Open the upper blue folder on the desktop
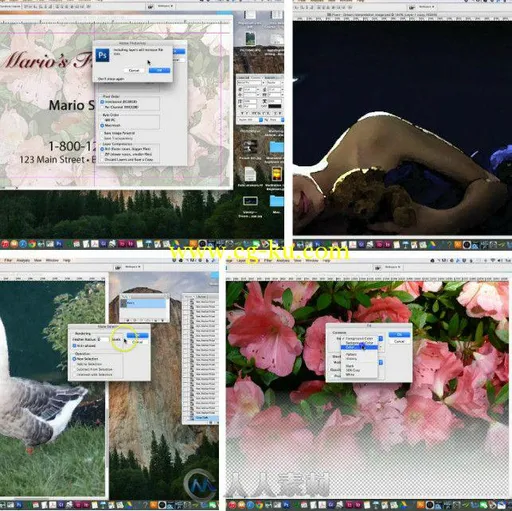 point(276,146)
